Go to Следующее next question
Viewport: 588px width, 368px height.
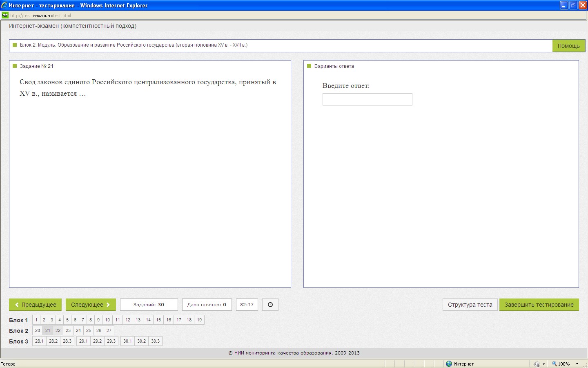point(91,305)
